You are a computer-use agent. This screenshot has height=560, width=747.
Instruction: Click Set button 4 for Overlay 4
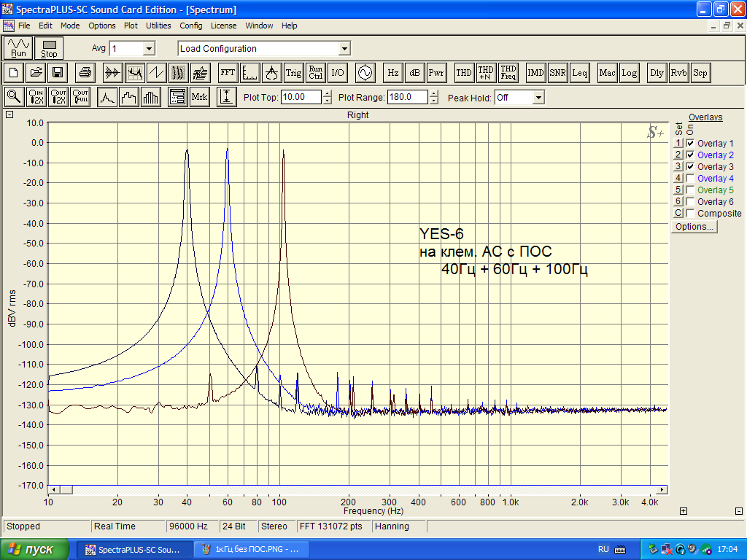(678, 178)
